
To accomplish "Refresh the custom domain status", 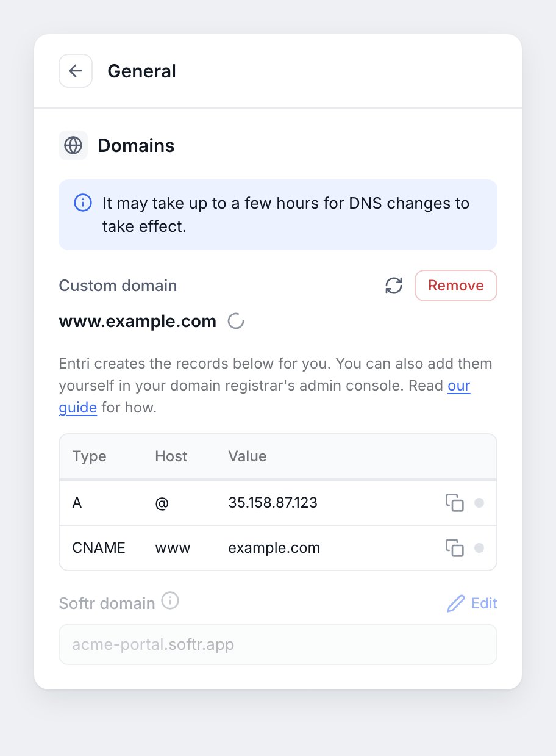I will 394,286.
